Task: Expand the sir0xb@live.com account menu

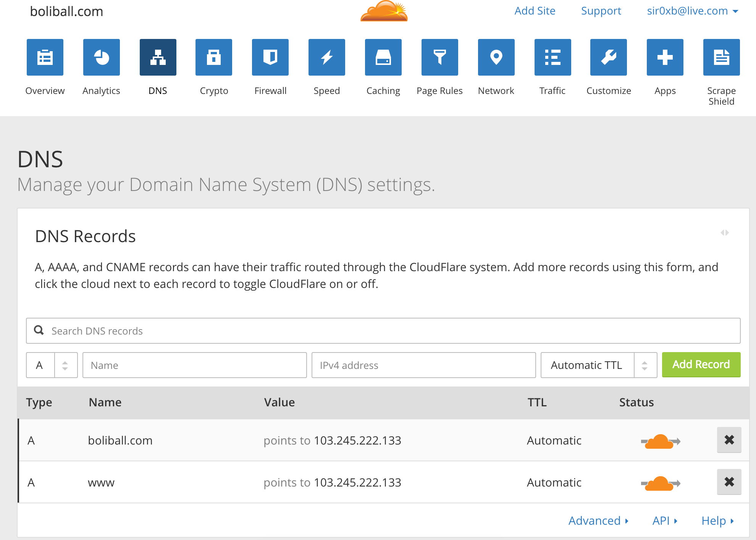Action: (692, 11)
